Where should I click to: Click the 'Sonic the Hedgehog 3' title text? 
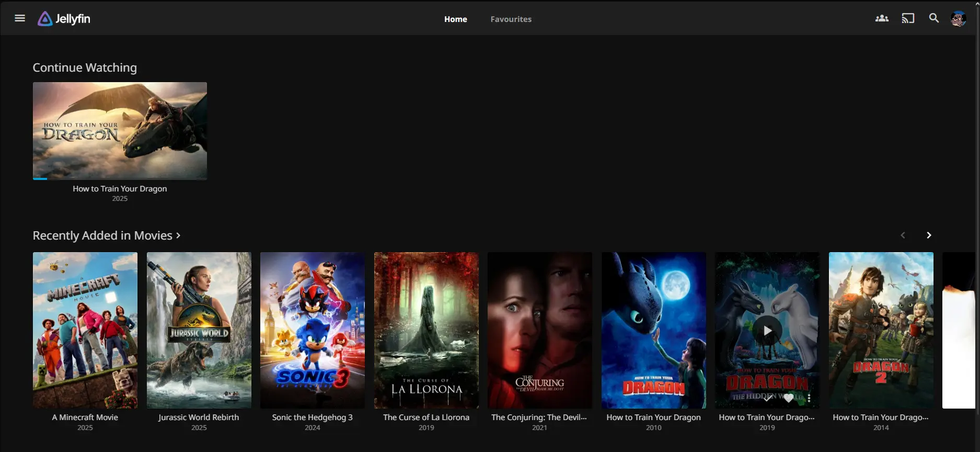click(x=313, y=417)
